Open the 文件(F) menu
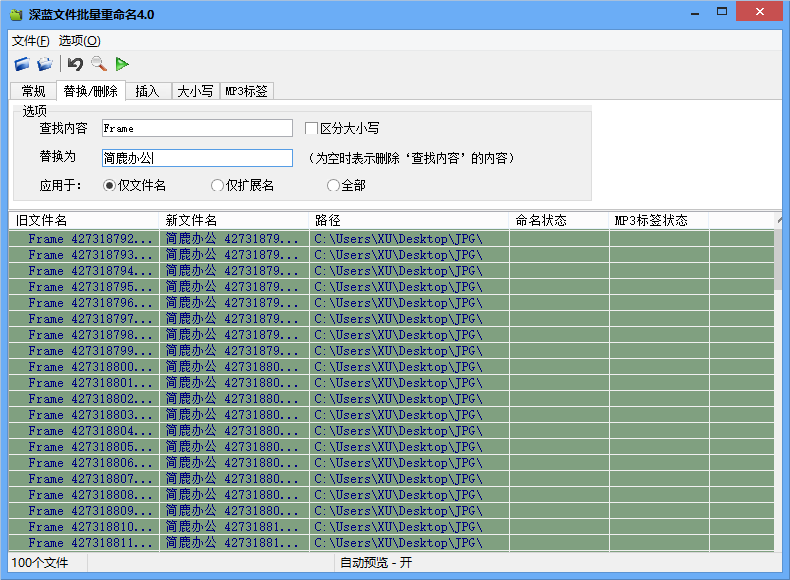This screenshot has width=790, height=580. 30,41
